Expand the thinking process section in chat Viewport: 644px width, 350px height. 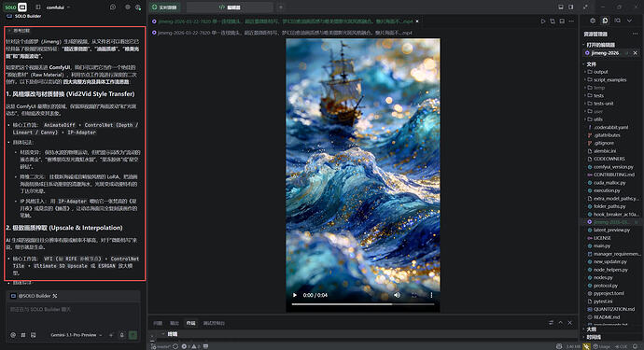(x=19, y=31)
